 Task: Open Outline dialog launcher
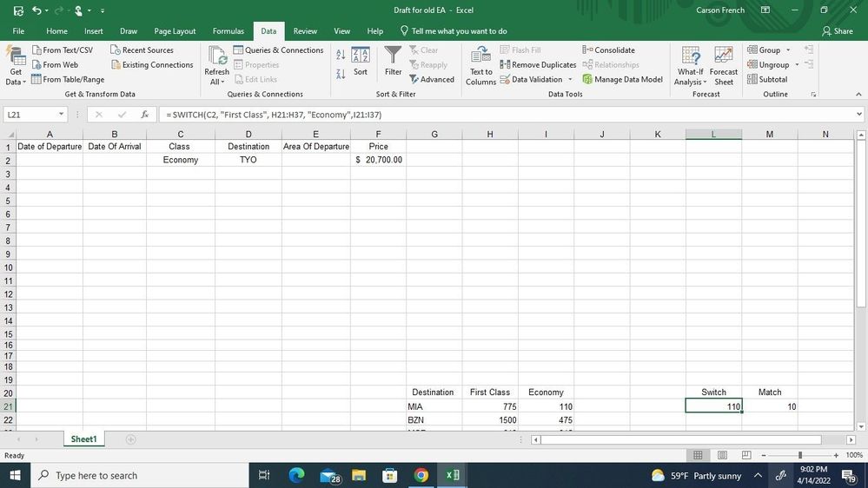pos(814,95)
